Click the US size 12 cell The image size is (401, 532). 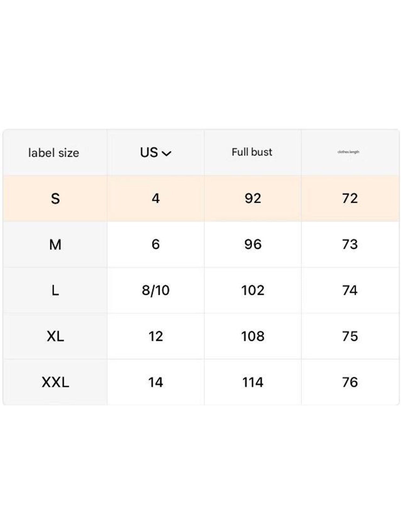point(156,336)
